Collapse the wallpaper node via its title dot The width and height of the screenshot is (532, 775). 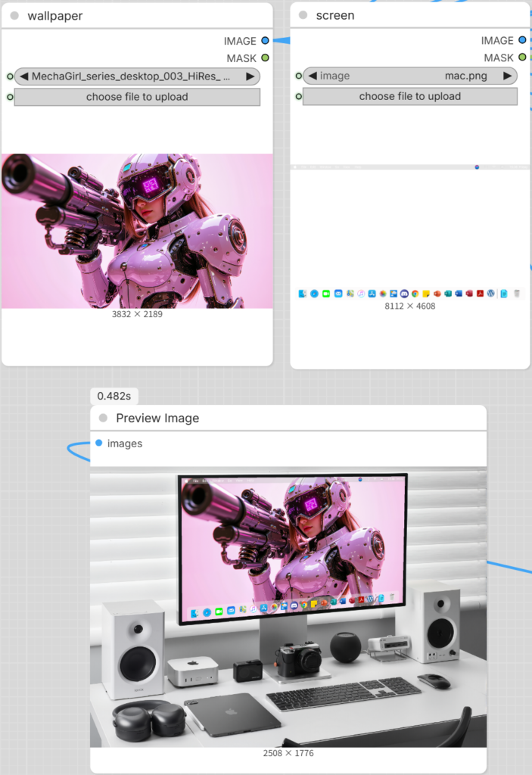[14, 16]
